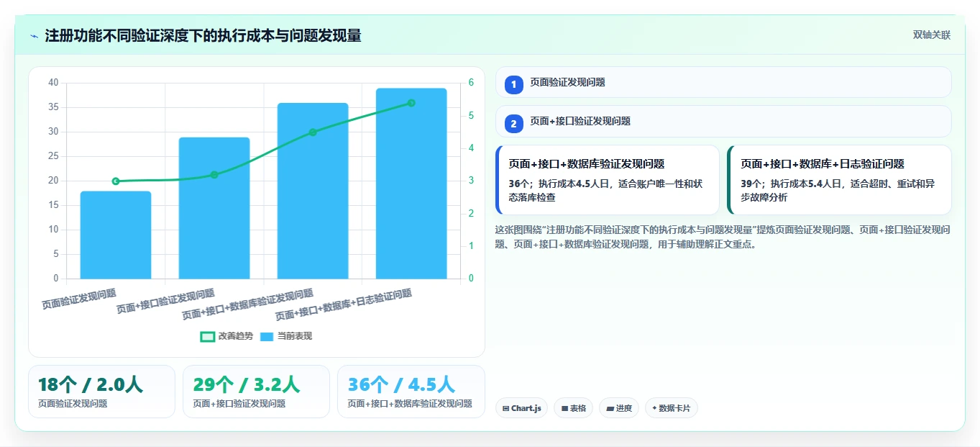Click the x-axis label 页面验证发现问题
980x447 pixels.
click(79, 299)
